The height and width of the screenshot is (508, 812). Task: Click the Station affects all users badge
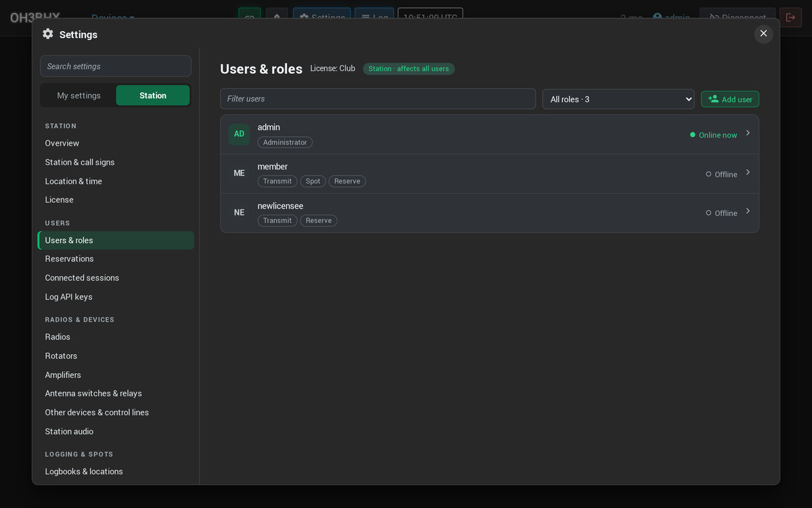[409, 69]
